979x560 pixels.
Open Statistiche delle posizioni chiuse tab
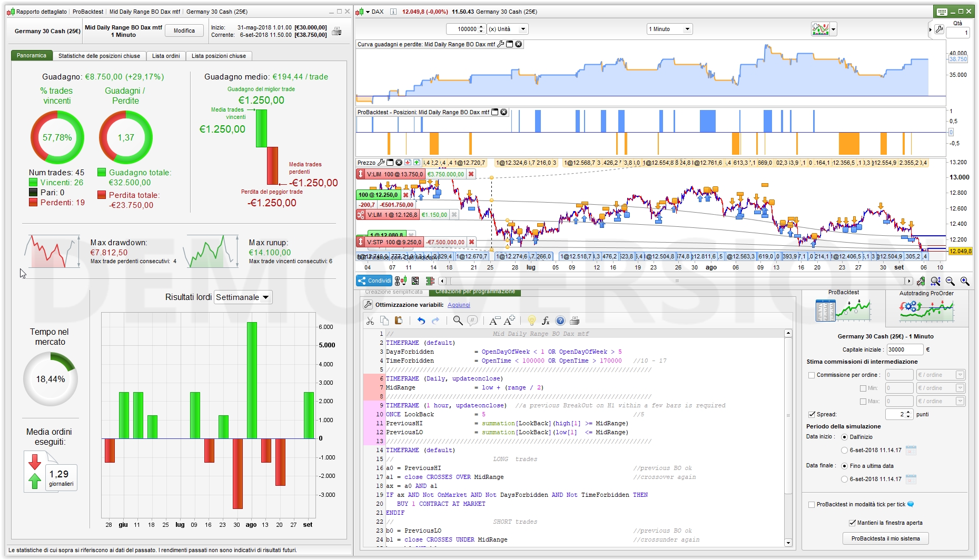click(99, 56)
